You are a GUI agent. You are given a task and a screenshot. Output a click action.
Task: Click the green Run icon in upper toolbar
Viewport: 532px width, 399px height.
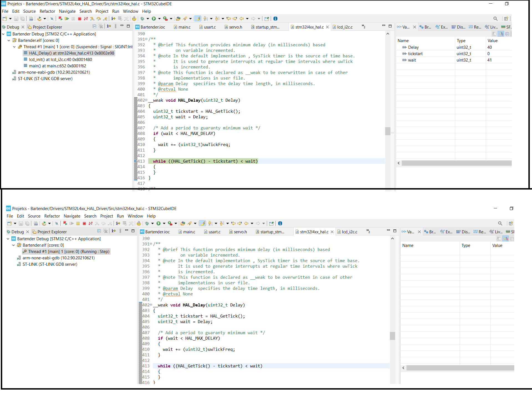coord(154,19)
